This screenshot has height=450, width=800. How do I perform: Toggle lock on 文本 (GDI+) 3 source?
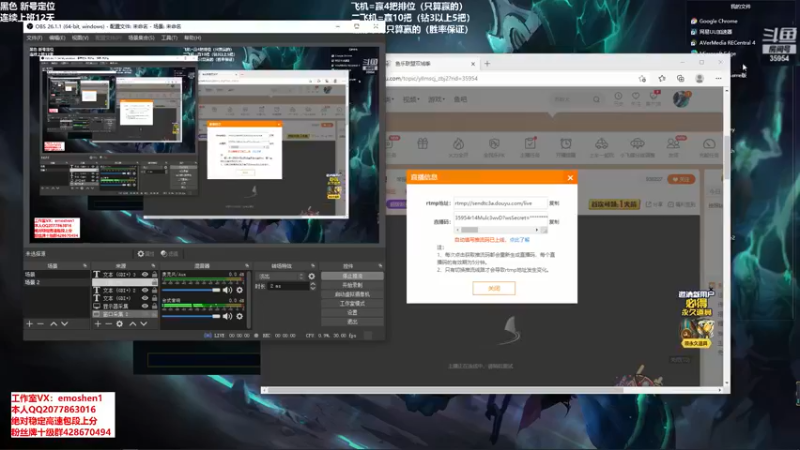pyautogui.click(x=154, y=274)
